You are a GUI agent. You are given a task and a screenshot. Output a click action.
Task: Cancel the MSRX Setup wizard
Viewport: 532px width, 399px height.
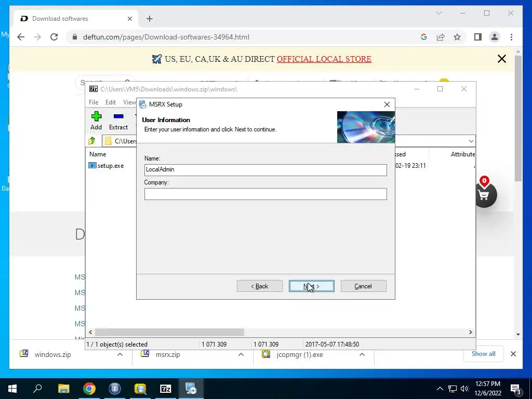point(363,286)
